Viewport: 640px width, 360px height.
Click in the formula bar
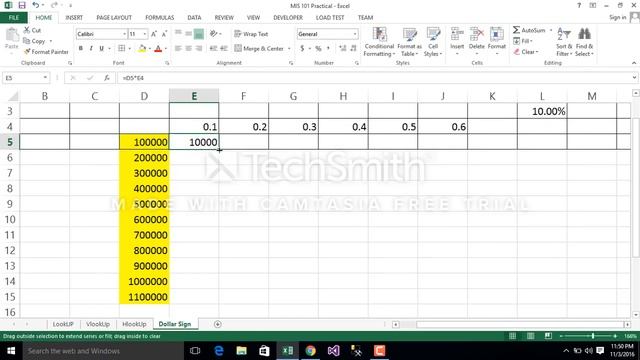click(373, 78)
